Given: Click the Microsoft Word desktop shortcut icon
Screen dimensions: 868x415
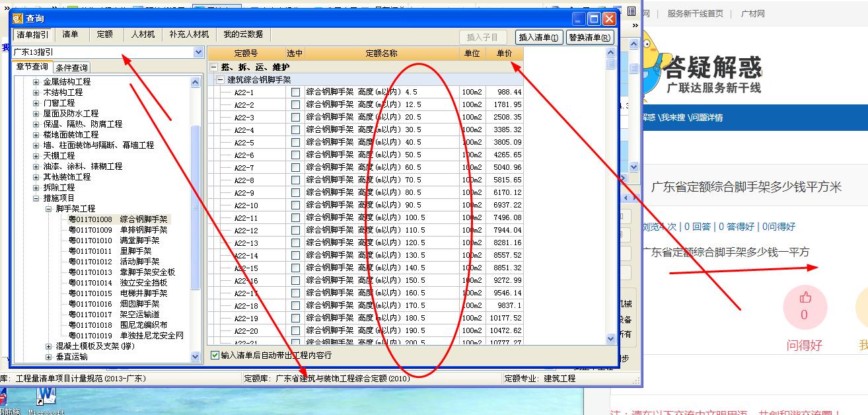Looking at the screenshot, I should [46, 398].
